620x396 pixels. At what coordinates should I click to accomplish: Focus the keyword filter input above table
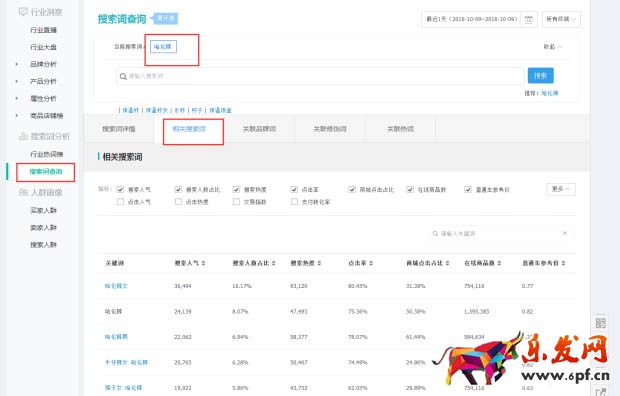pyautogui.click(x=500, y=233)
